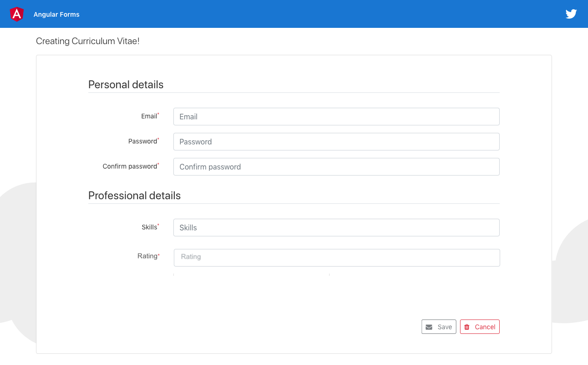The image size is (588, 365).
Task: Click the Professional details section heading
Action: [x=134, y=196]
